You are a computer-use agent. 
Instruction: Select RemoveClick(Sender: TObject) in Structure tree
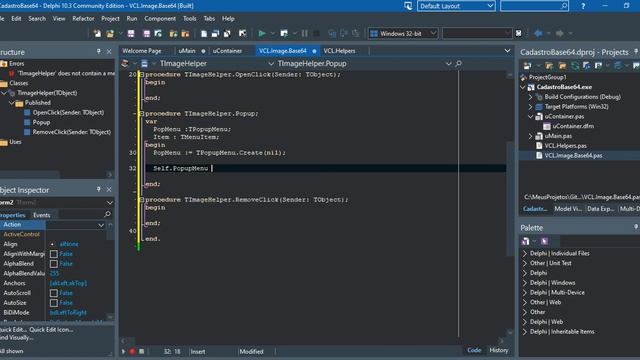(x=71, y=132)
